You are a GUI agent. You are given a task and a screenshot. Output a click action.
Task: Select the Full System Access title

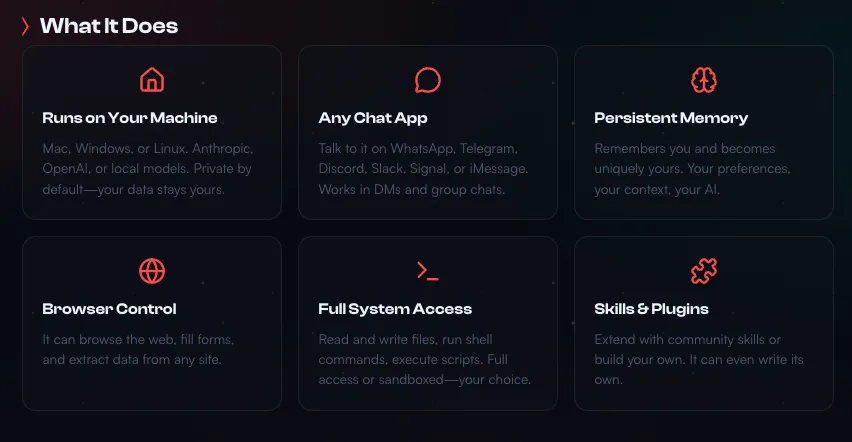[395, 309]
